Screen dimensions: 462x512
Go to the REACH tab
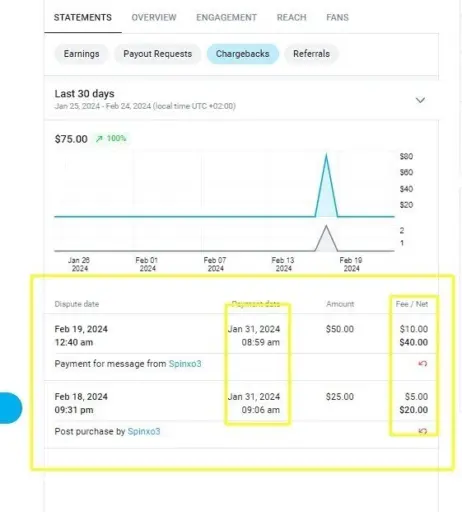pyautogui.click(x=291, y=17)
